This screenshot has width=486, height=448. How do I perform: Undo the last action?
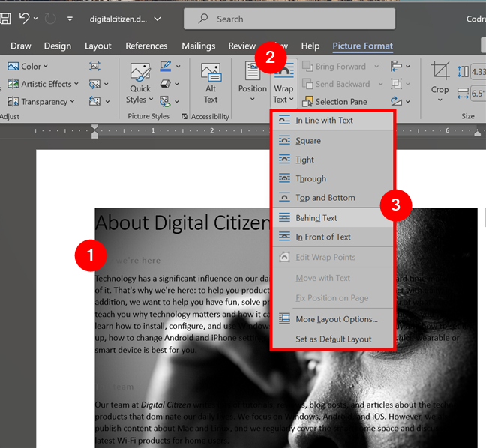pyautogui.click(x=24, y=19)
